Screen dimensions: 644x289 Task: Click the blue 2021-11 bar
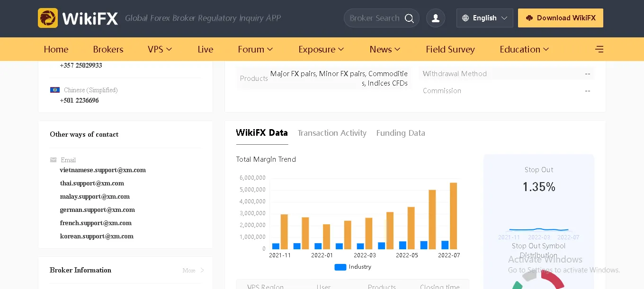pos(276,246)
